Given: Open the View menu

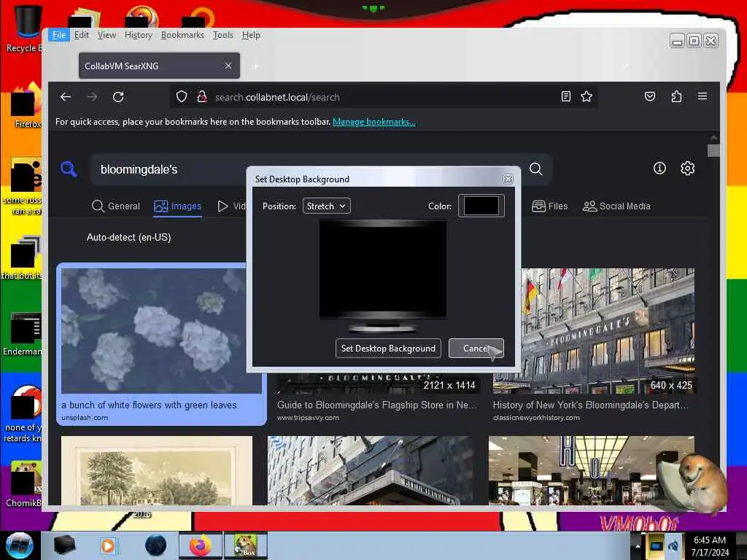Looking at the screenshot, I should tap(107, 35).
